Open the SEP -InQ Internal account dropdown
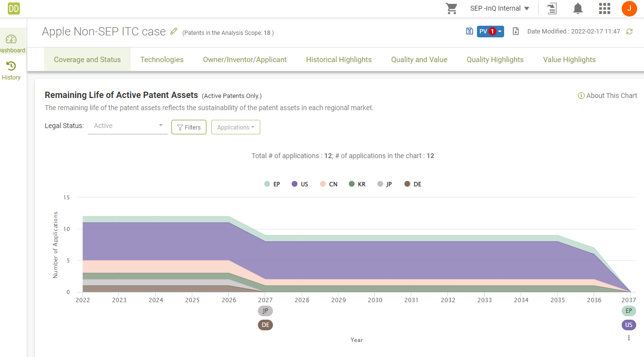 point(500,8)
